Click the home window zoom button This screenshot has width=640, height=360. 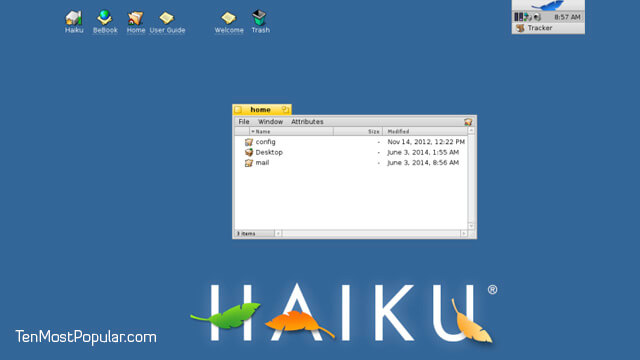[285, 109]
